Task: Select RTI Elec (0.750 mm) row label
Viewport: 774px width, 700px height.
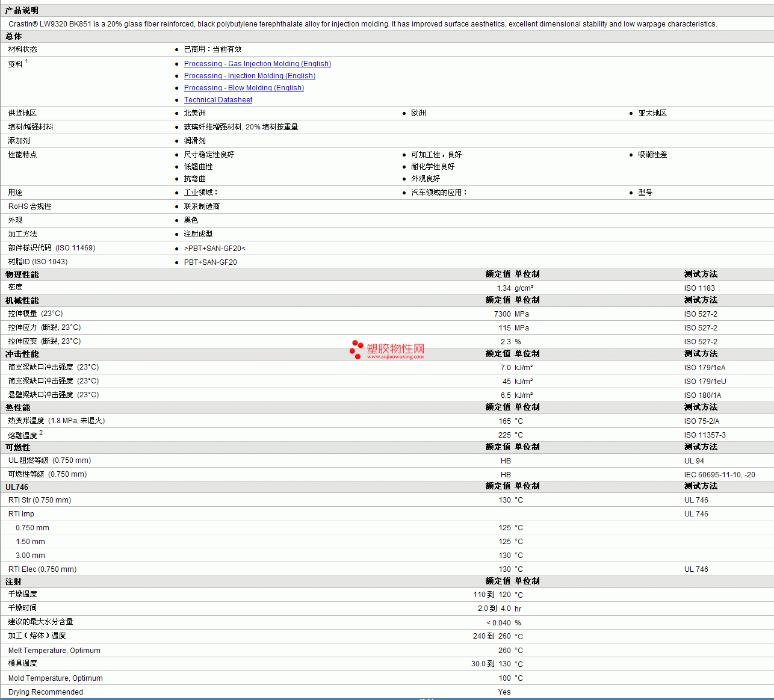Action: [42, 569]
